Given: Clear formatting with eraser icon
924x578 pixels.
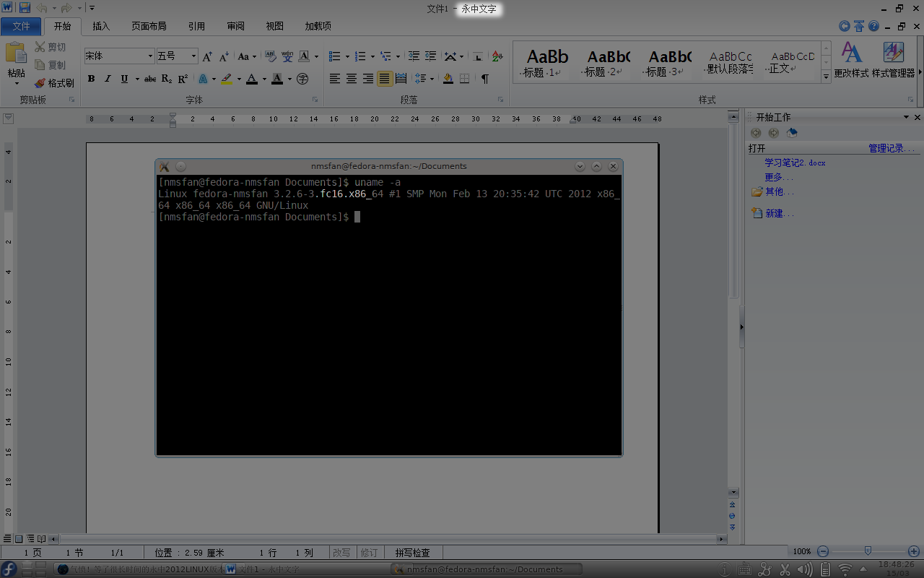Looking at the screenshot, I should (x=270, y=56).
